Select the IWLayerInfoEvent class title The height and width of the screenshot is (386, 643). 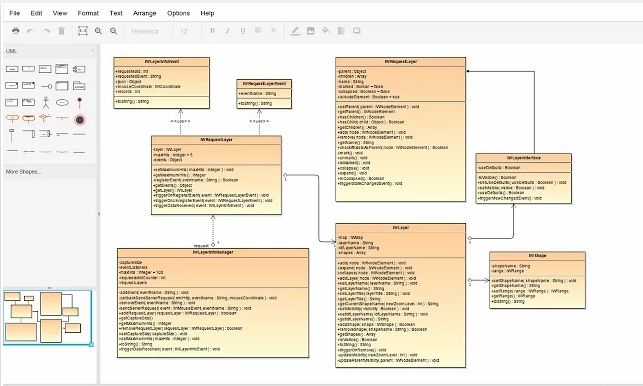point(162,62)
